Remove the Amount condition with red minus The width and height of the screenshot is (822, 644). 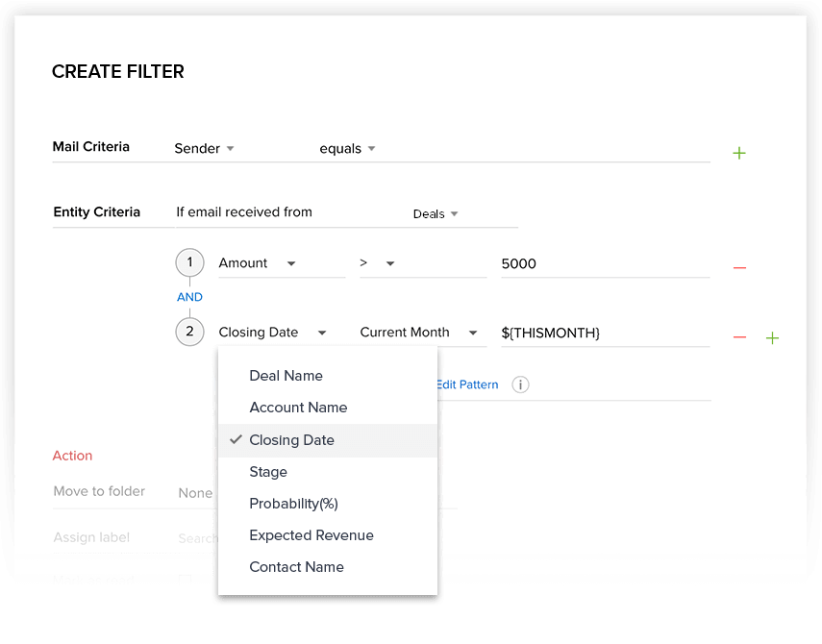coord(739,268)
